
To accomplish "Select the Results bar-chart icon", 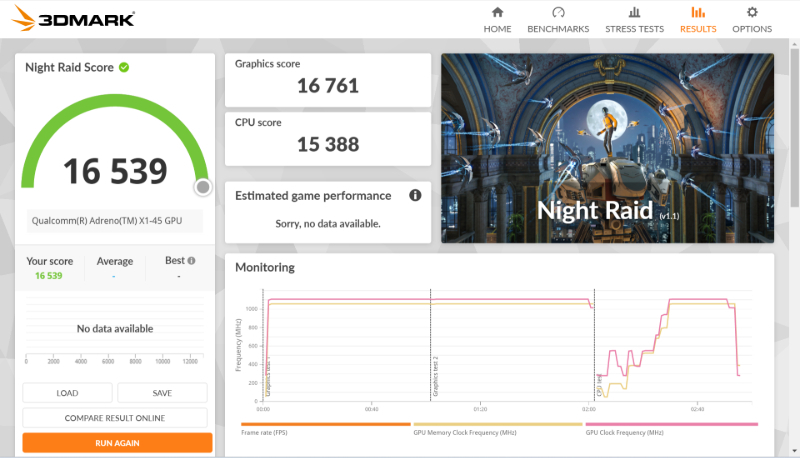I will click(x=698, y=13).
